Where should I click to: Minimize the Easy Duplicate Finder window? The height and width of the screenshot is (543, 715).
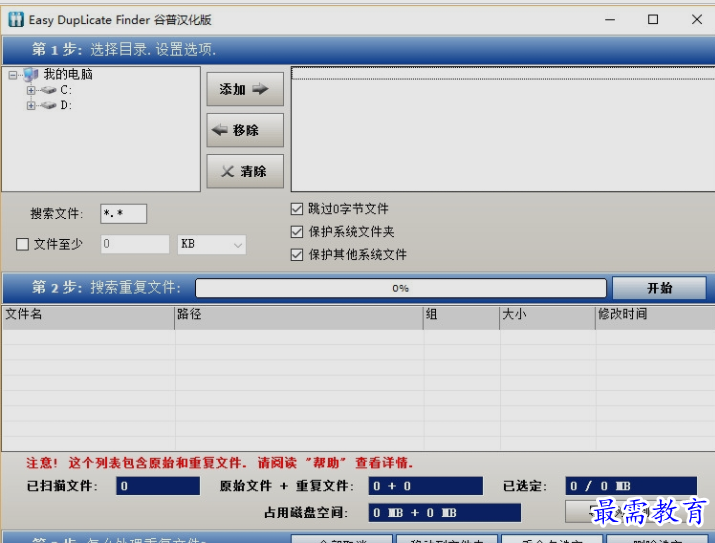pos(610,20)
